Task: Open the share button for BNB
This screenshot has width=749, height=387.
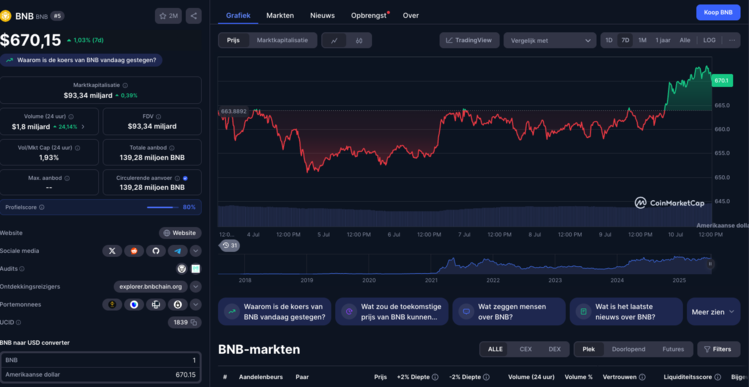Action: [193, 16]
